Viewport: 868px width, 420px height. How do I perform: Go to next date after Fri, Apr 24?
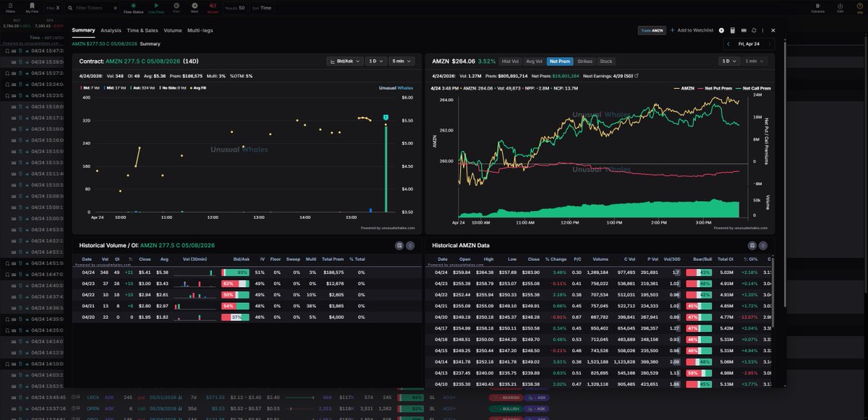click(770, 44)
